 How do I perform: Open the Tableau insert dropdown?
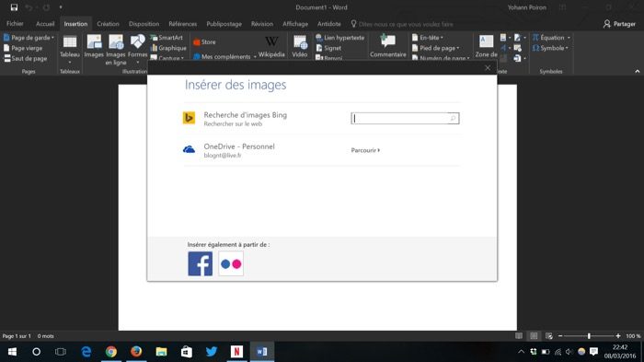[x=70, y=50]
